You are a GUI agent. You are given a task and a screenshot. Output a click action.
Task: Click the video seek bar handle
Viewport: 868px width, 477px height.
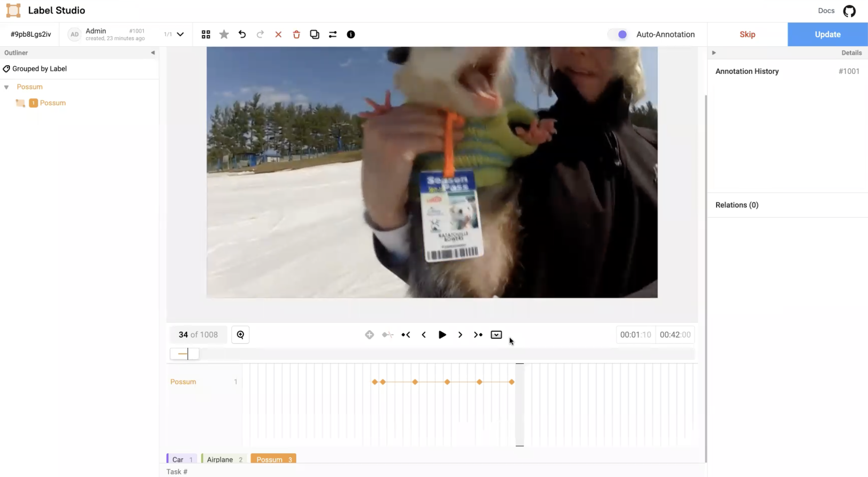(184, 354)
